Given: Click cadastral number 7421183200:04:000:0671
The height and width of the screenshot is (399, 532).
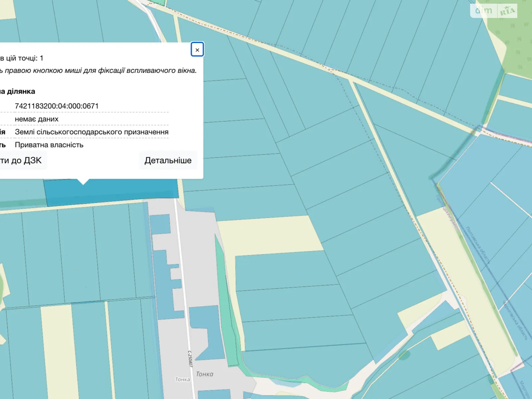Looking at the screenshot, I should coord(57,106).
